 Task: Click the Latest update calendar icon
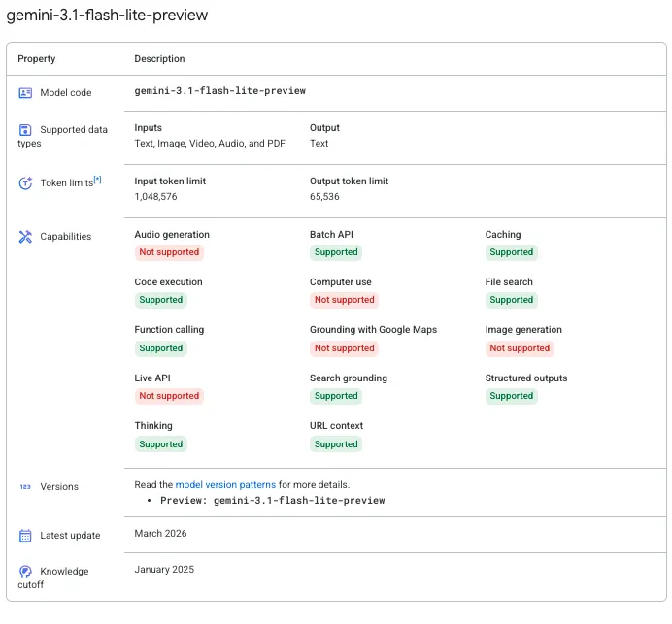[25, 536]
